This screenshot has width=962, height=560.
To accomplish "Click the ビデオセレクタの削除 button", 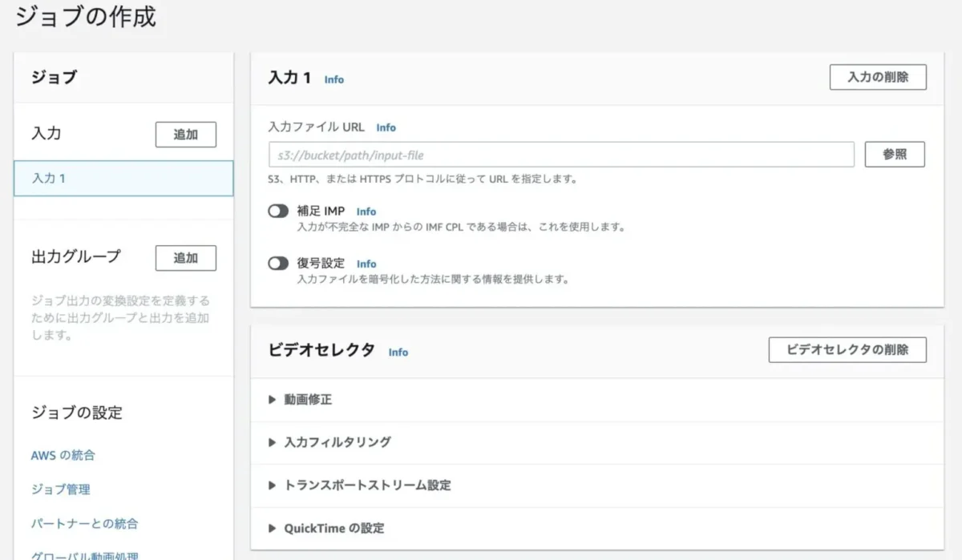I will click(x=847, y=350).
